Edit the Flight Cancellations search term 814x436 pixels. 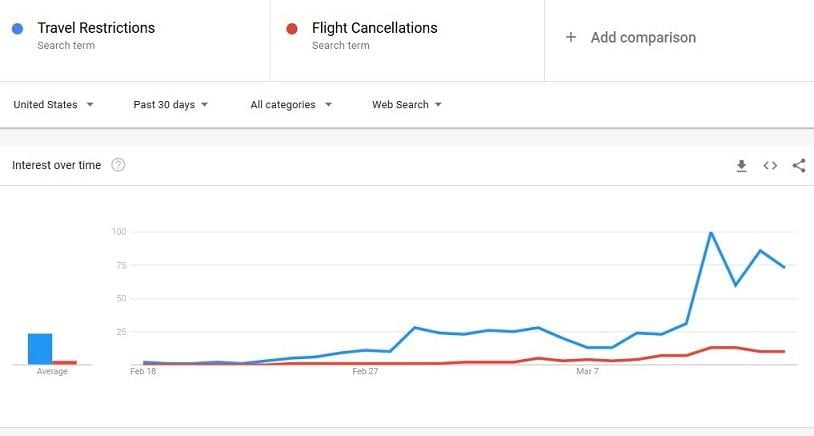[x=374, y=28]
